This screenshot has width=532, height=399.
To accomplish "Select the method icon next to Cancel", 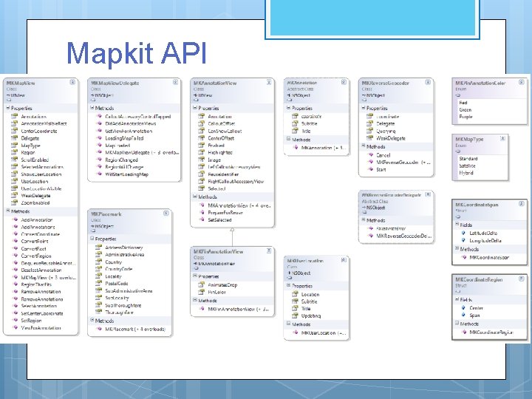I will [x=370, y=155].
